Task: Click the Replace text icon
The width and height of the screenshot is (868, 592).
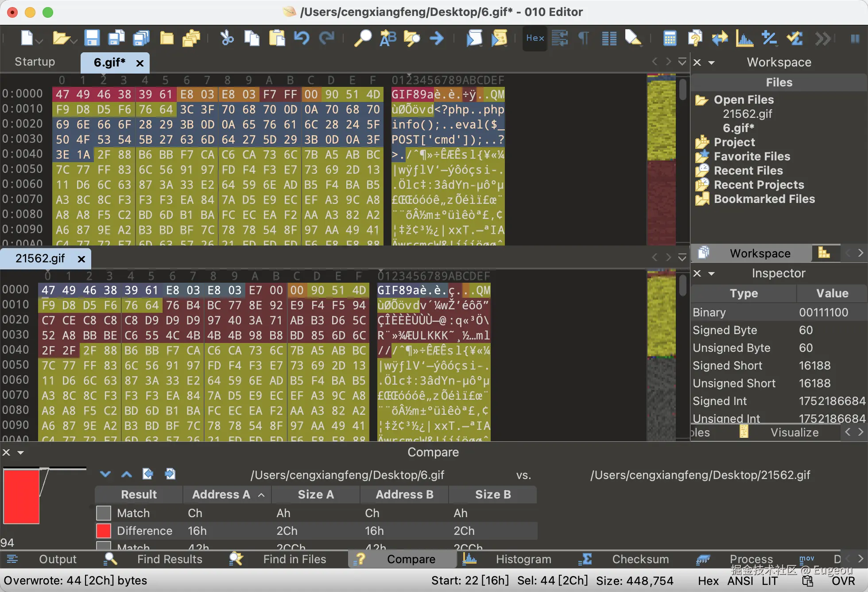Action: coord(388,39)
